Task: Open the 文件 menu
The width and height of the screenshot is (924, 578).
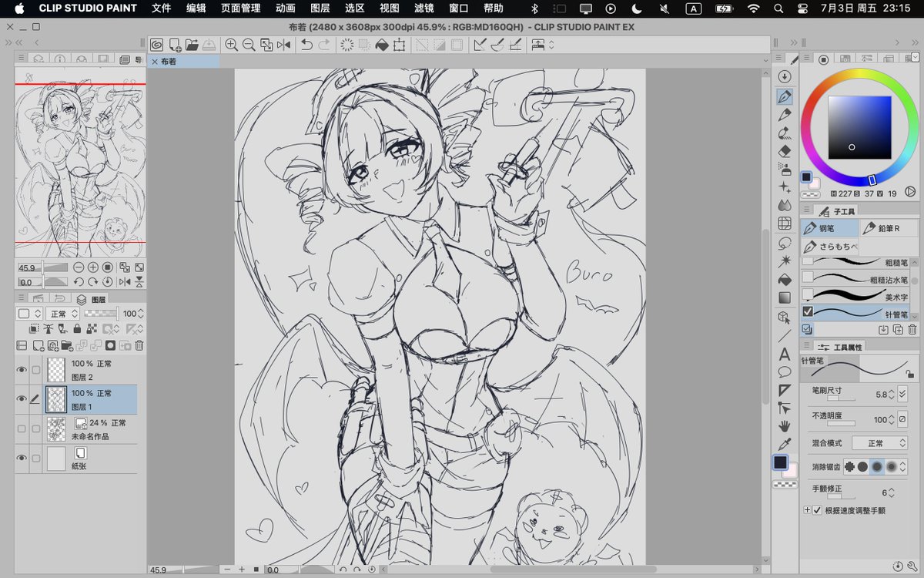Action: pos(162,8)
